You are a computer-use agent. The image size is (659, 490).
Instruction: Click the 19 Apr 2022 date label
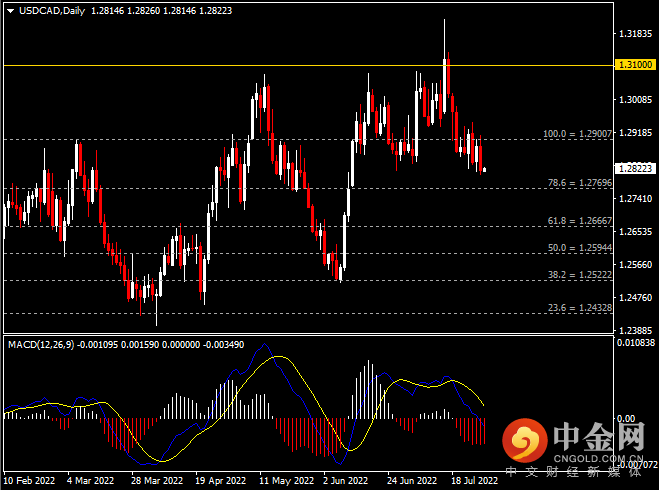(x=221, y=480)
